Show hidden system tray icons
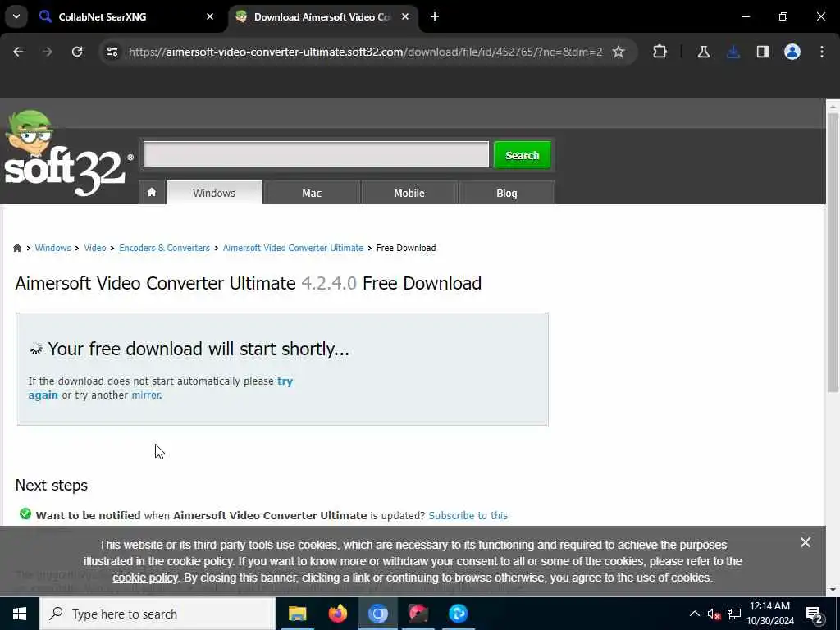The image size is (840, 630). click(x=694, y=614)
